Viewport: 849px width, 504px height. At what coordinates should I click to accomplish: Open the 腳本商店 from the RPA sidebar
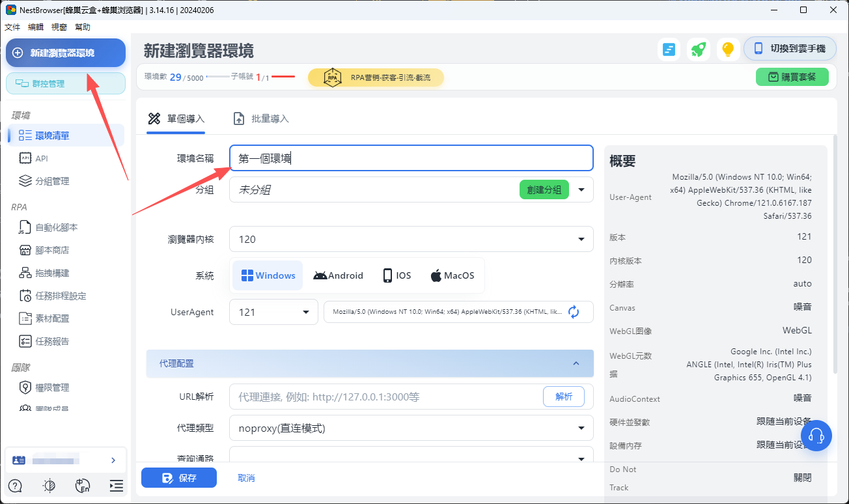55,249
